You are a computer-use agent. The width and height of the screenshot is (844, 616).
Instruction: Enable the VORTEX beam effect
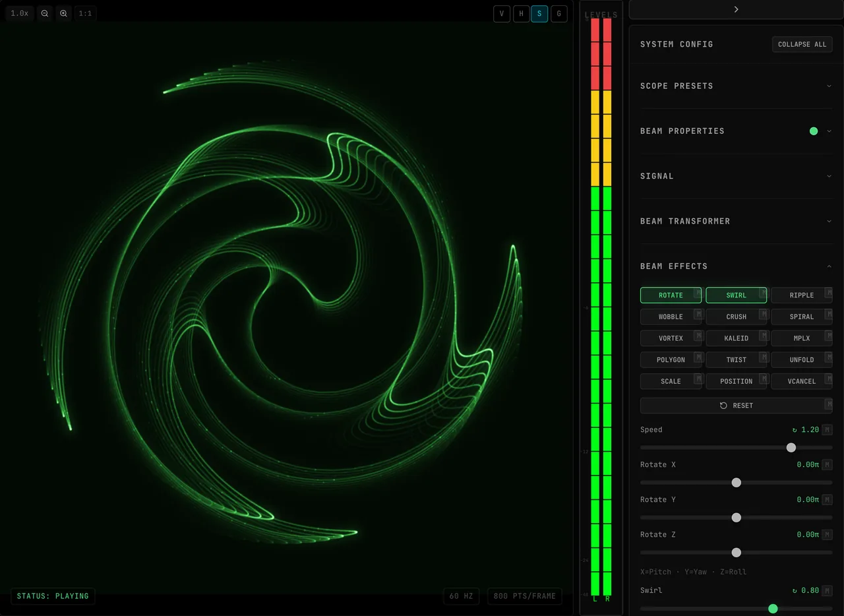pyautogui.click(x=671, y=338)
